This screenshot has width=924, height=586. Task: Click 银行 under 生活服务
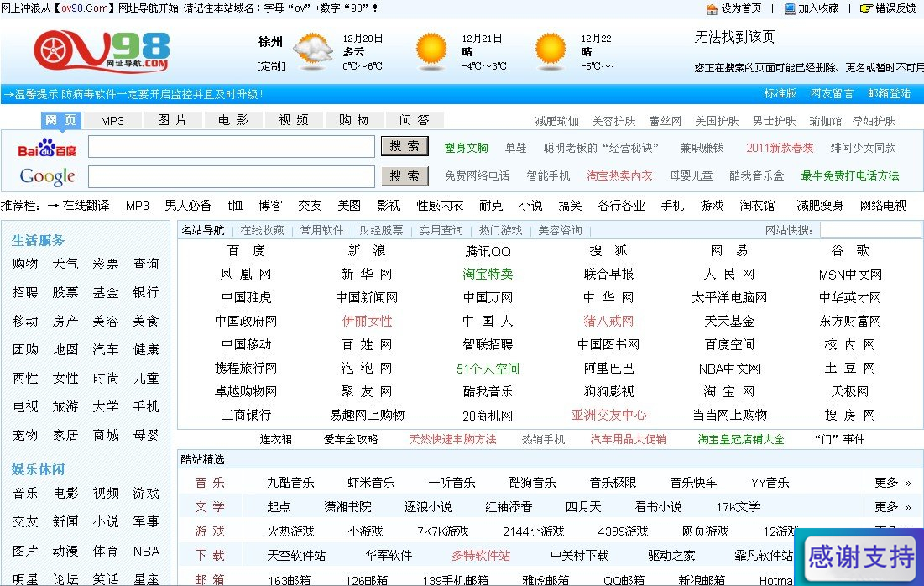145,292
